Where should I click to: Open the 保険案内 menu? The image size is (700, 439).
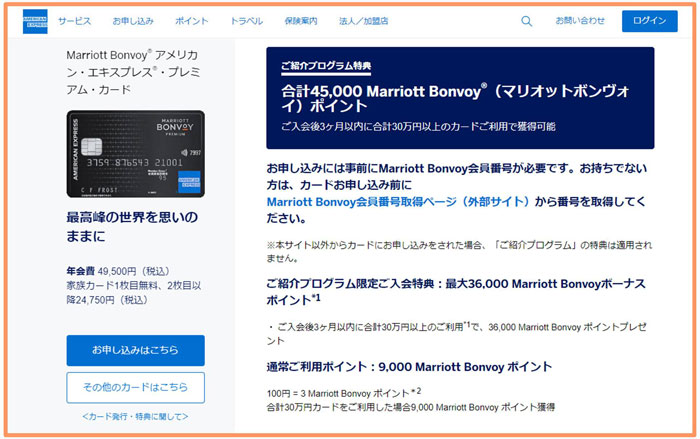point(301,21)
